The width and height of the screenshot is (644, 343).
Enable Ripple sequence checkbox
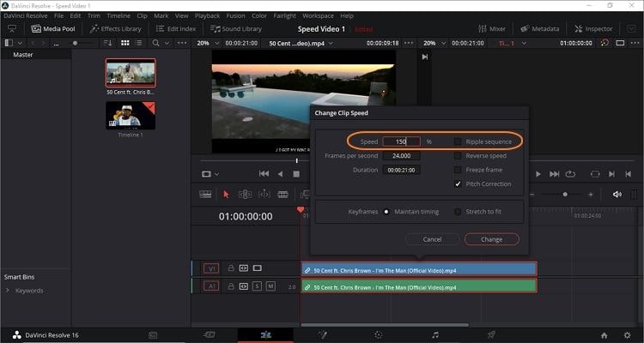tap(458, 141)
